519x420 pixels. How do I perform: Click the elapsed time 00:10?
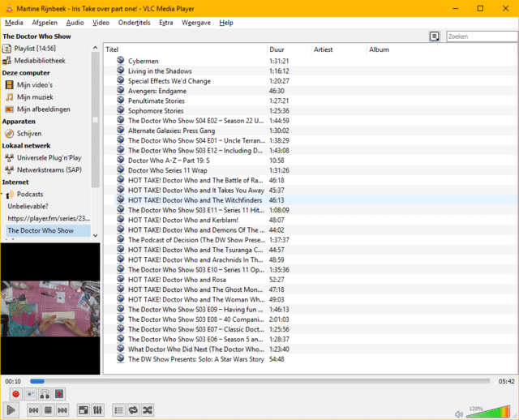pyautogui.click(x=13, y=381)
